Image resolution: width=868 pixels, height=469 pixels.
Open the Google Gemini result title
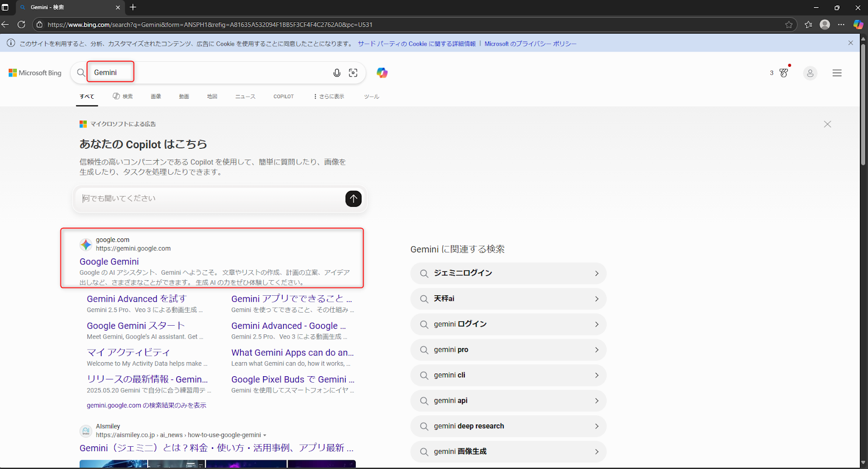click(x=109, y=262)
